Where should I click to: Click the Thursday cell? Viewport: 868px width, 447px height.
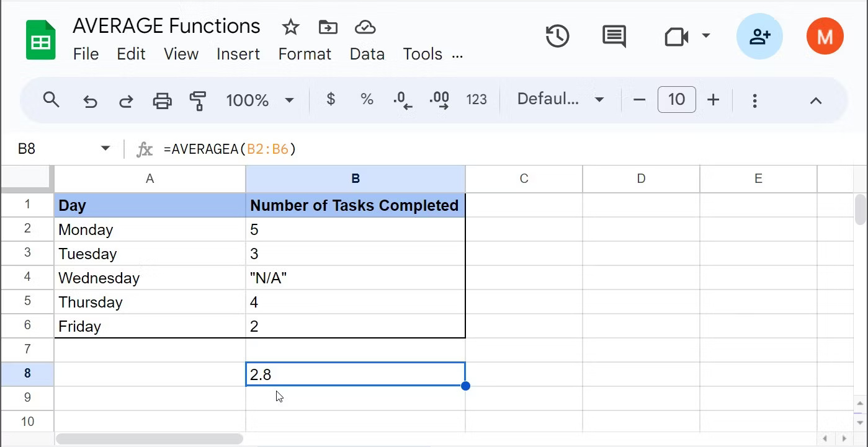tap(150, 302)
